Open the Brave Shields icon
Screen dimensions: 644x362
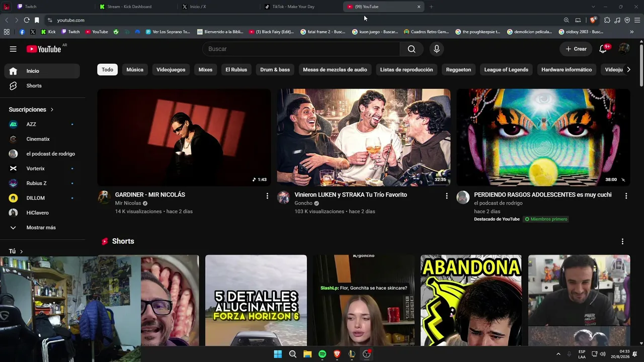coord(593,20)
